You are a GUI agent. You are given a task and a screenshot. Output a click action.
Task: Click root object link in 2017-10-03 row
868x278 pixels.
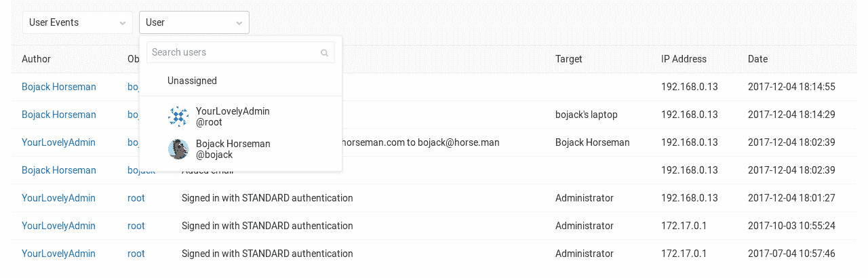[x=136, y=226]
